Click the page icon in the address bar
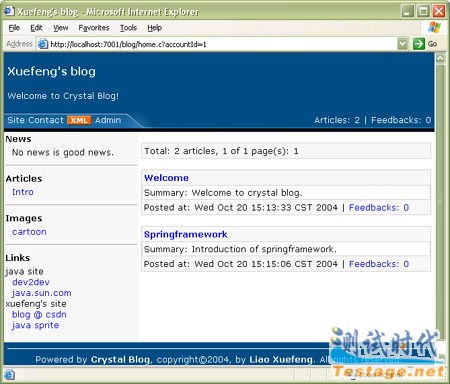450x384 pixels. tap(42, 44)
